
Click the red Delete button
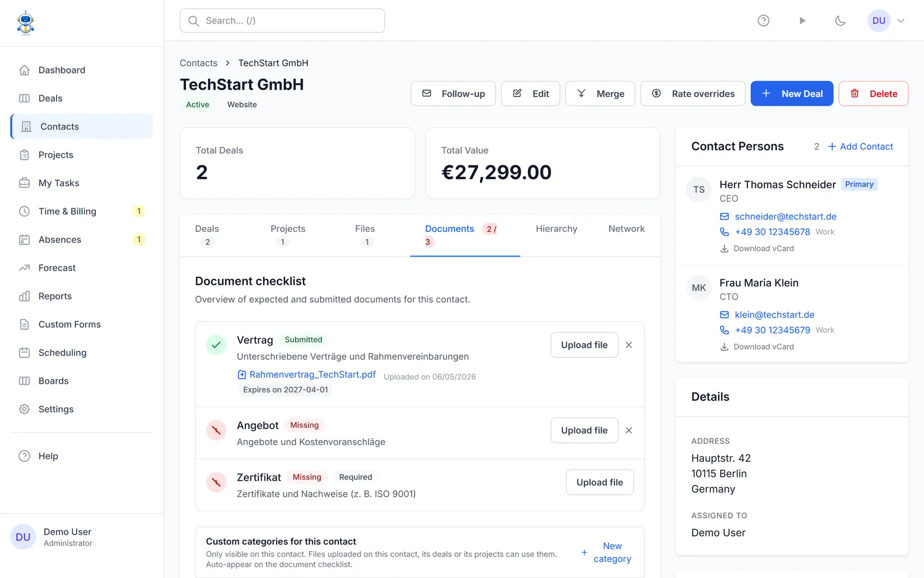(x=873, y=94)
